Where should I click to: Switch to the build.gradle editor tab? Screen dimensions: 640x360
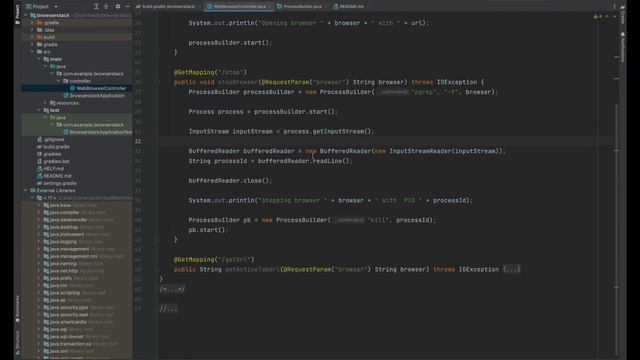[166, 7]
